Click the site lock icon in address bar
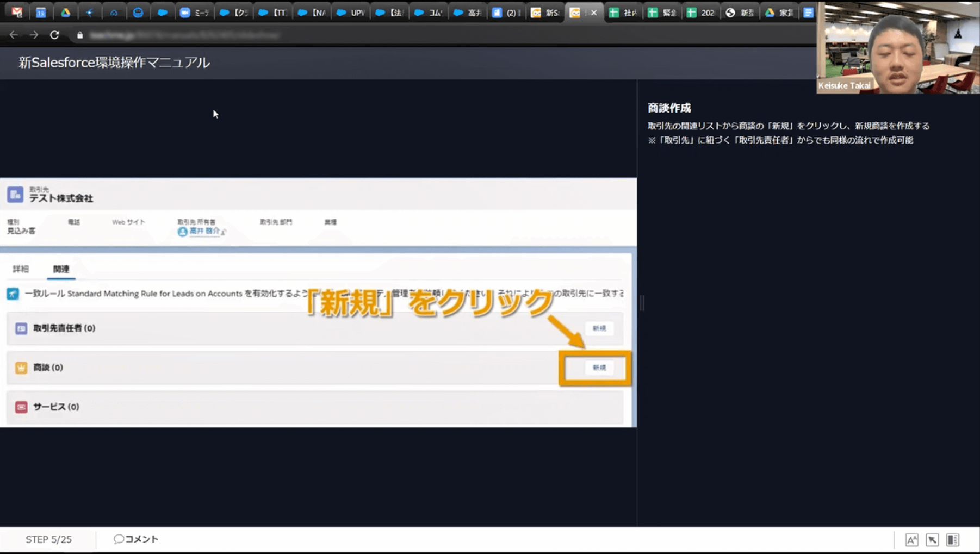The height and width of the screenshot is (554, 980). (80, 35)
